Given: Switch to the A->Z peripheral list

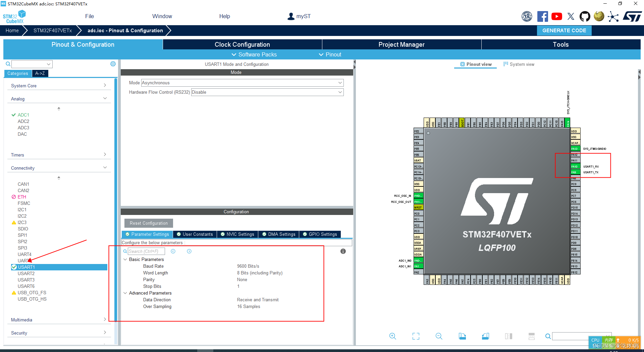Looking at the screenshot, I should pyautogui.click(x=40, y=73).
